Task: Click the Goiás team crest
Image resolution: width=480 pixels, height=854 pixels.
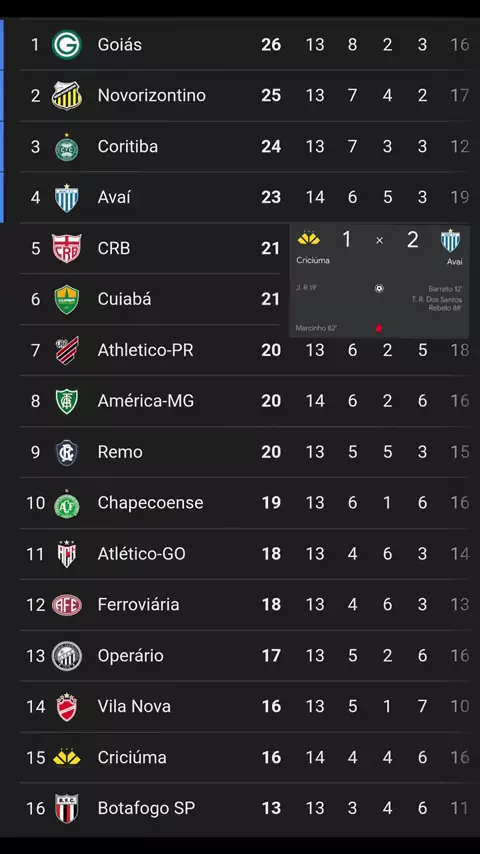Action: click(66, 45)
